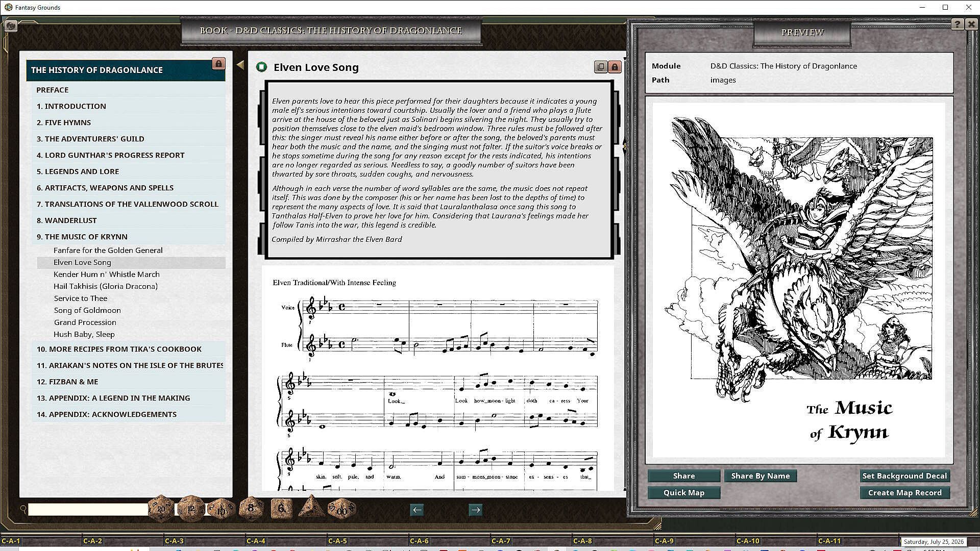980x551 pixels.
Task: Click the Share By Name button
Action: tap(760, 475)
